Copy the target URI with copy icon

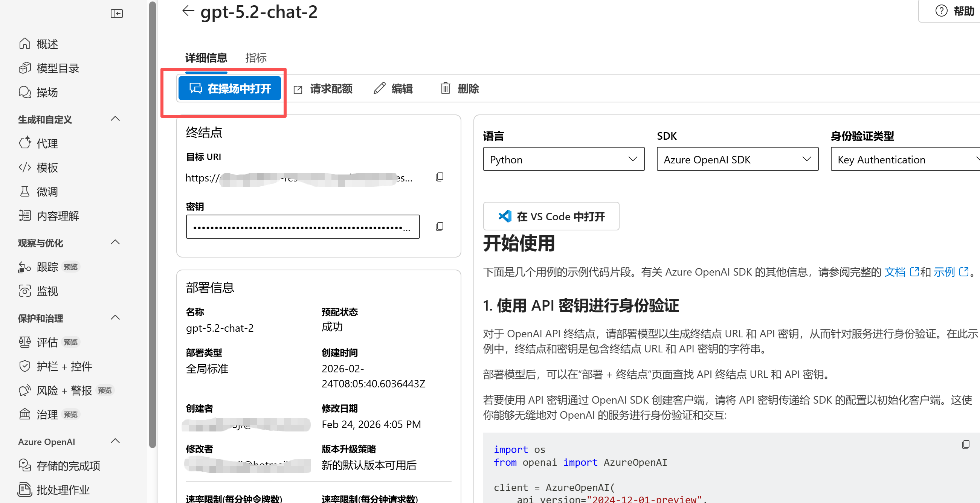(440, 177)
